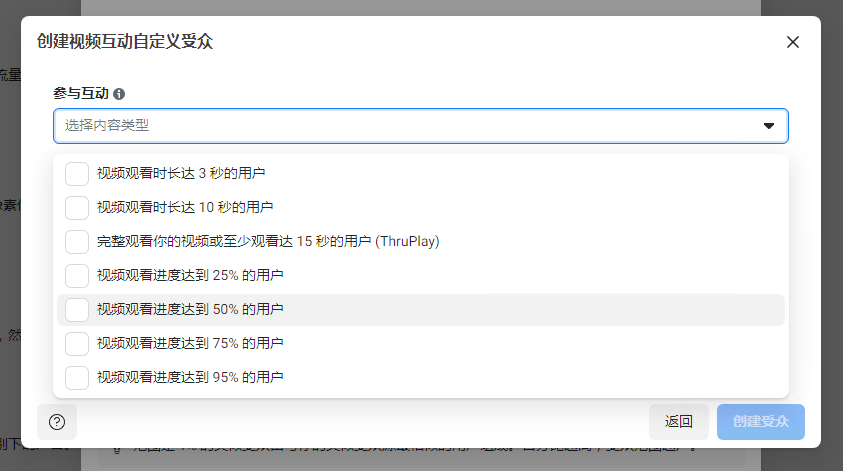Click the 创建视频互动自定义受众 dialog title
The image size is (843, 471).
[x=125, y=41]
